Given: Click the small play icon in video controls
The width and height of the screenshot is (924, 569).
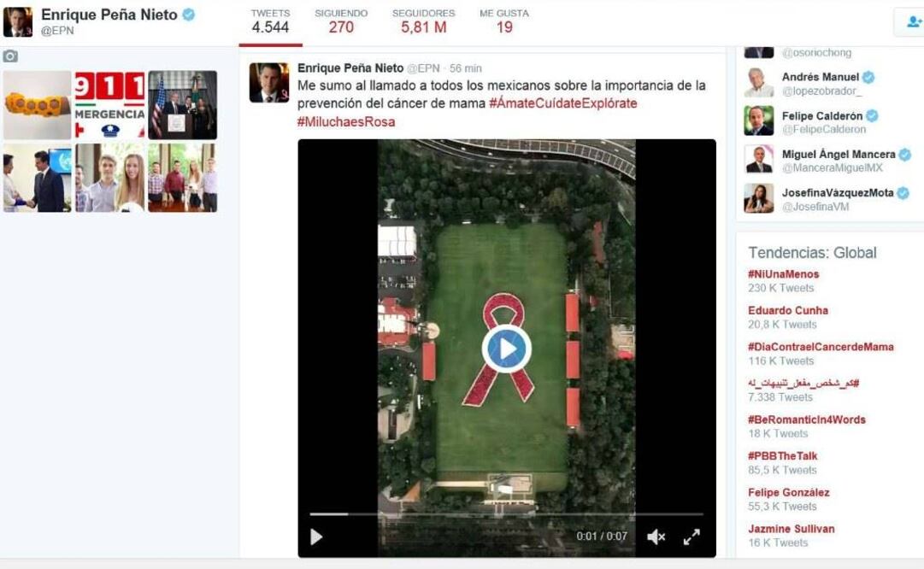Looking at the screenshot, I should [x=316, y=537].
